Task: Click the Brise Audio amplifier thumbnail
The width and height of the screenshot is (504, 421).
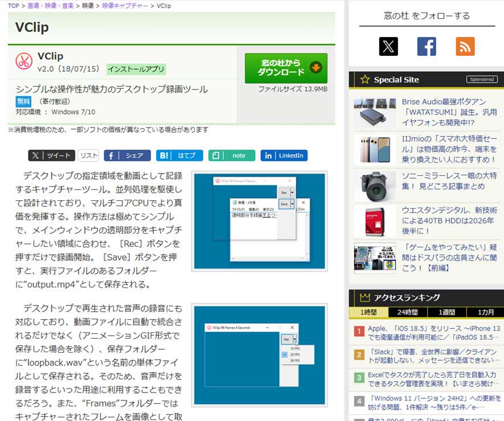Action: coord(375,113)
